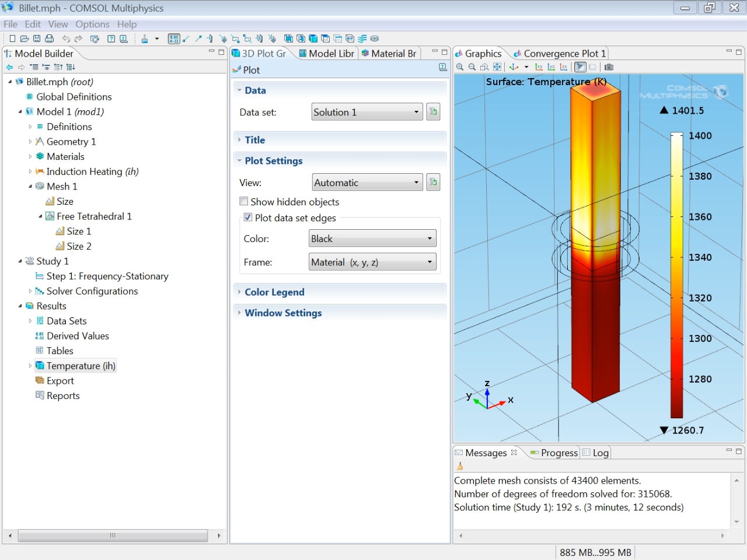The width and height of the screenshot is (747, 560).
Task: Open the View Automatic dropdown
Action: (x=367, y=183)
